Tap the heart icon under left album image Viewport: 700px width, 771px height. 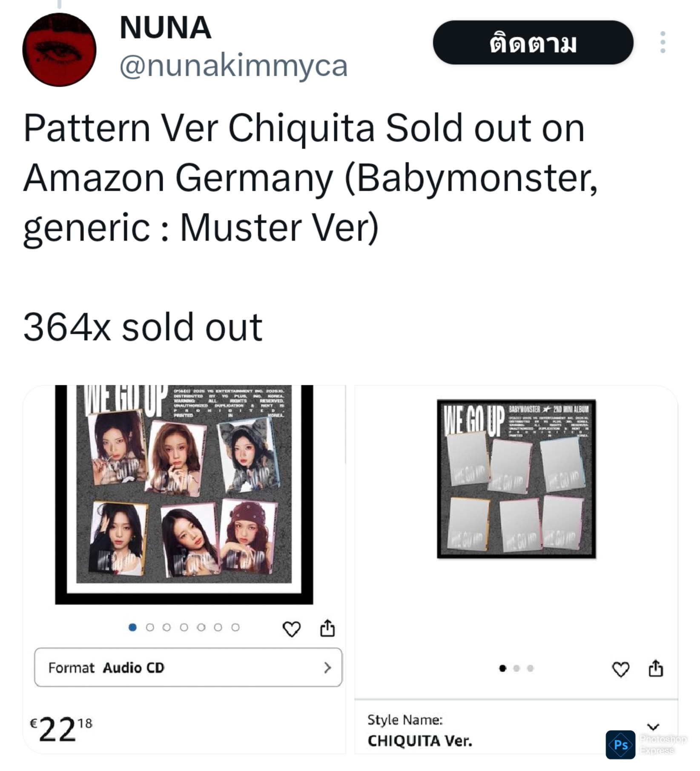pos(292,629)
